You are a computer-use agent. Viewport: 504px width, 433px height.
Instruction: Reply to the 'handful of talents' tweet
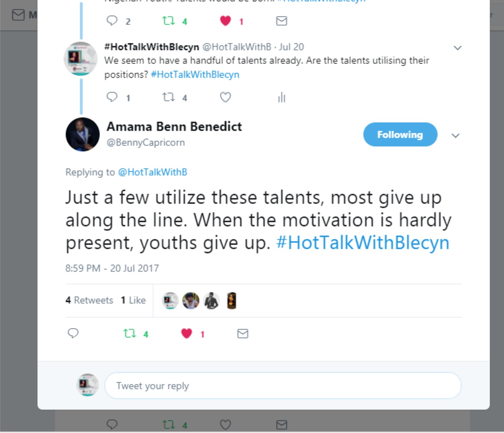(112, 97)
